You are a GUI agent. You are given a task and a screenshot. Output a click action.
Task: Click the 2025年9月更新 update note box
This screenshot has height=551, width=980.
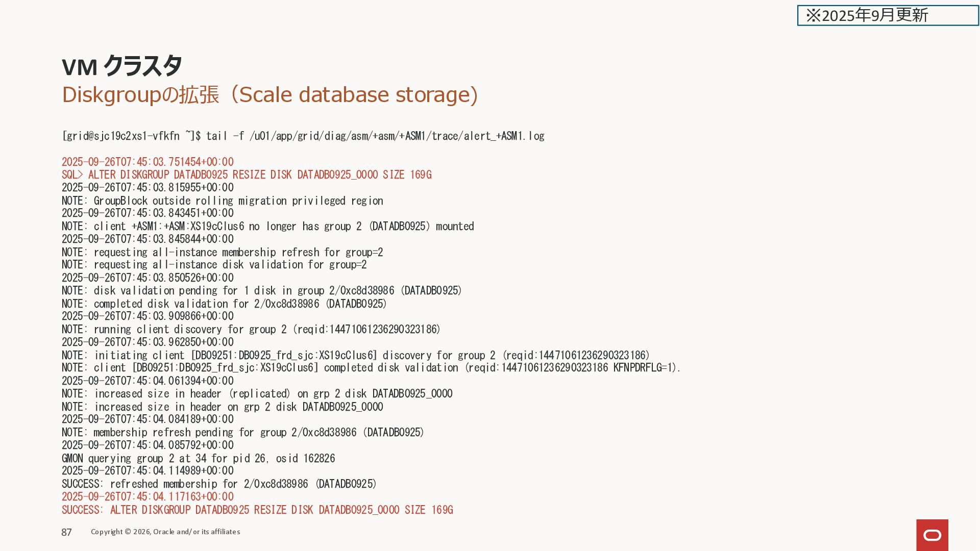pos(888,15)
